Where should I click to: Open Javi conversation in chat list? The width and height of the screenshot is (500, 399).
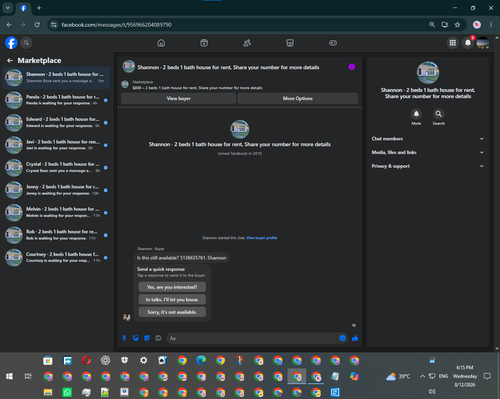point(56,145)
